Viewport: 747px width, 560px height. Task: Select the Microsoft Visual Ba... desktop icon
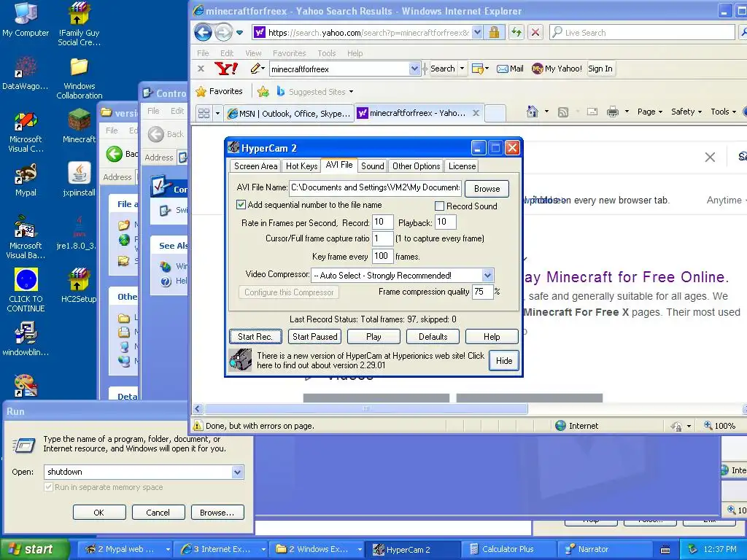pos(26,237)
